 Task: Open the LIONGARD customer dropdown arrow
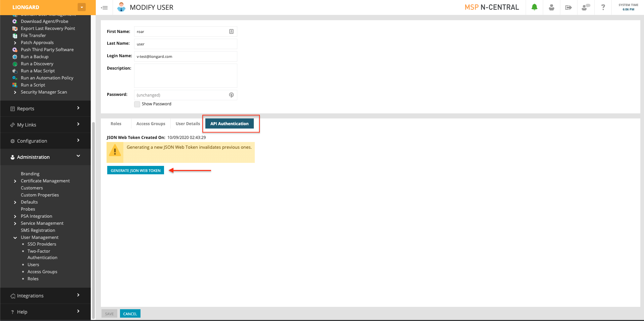pyautogui.click(x=82, y=7)
